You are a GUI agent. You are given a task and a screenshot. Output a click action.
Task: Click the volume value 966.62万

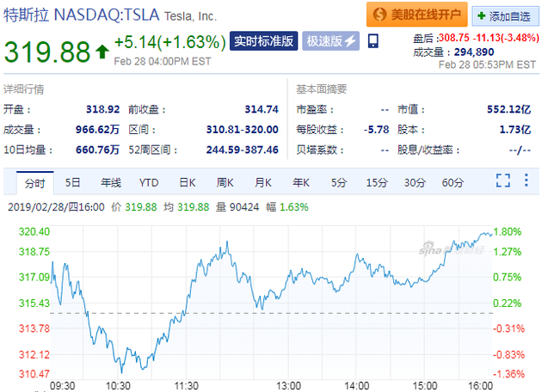[x=97, y=130]
